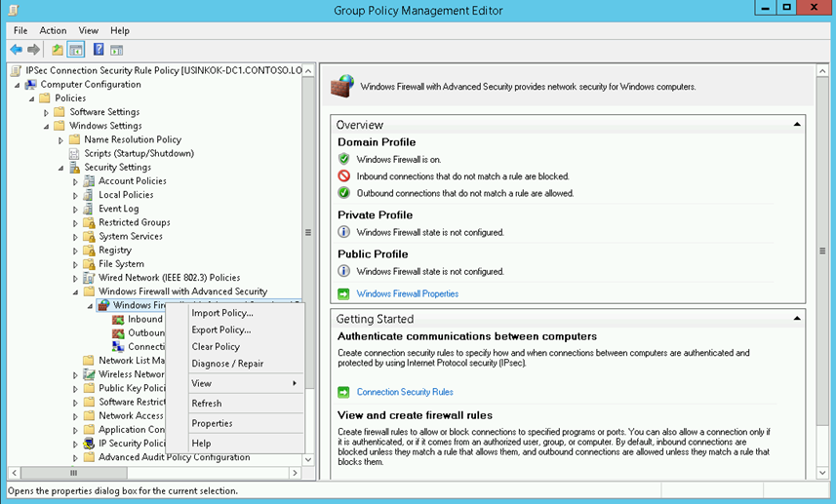
Task: Click the System Services folder icon
Action: tap(89, 237)
